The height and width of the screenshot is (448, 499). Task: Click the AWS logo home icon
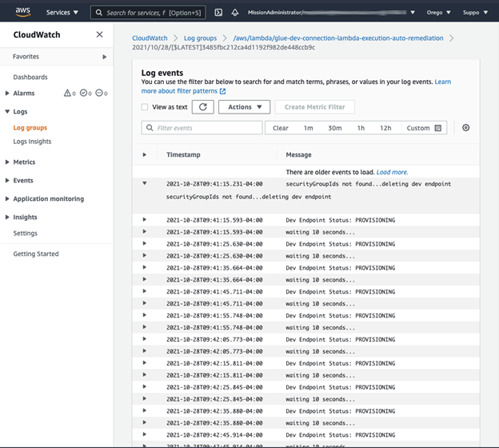(x=22, y=12)
